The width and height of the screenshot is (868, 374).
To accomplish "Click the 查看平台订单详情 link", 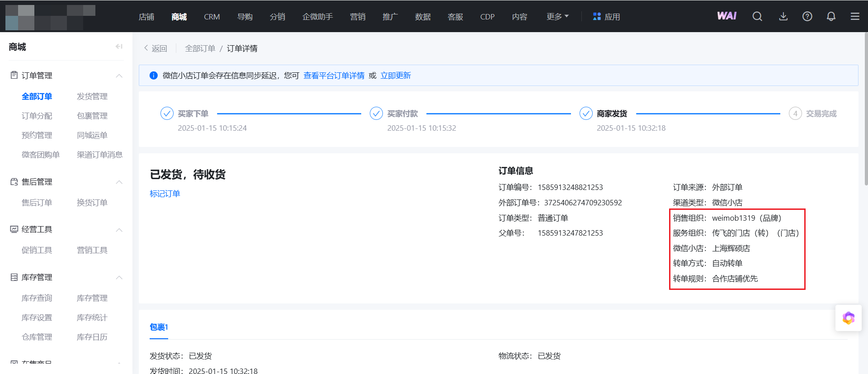I will click(x=334, y=76).
